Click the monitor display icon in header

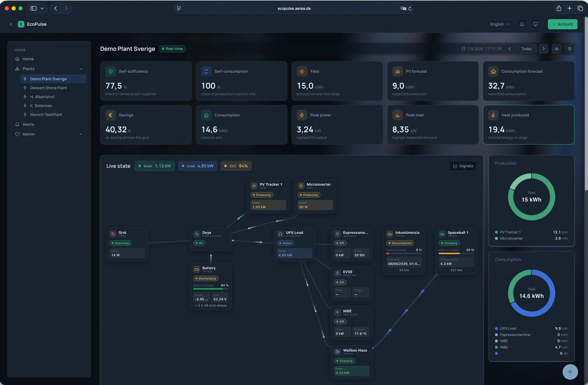click(x=536, y=24)
